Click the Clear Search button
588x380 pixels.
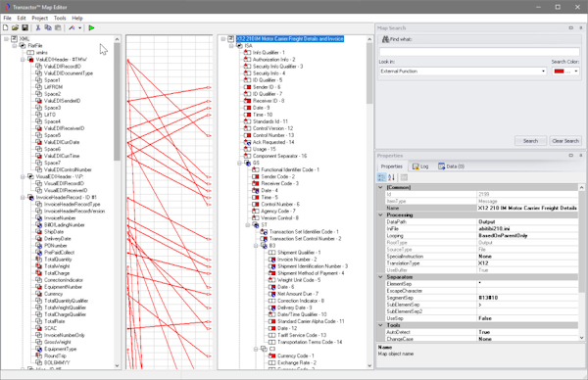[565, 141]
